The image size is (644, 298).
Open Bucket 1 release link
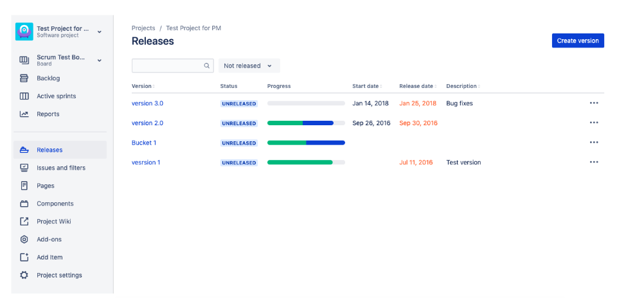pyautogui.click(x=144, y=143)
